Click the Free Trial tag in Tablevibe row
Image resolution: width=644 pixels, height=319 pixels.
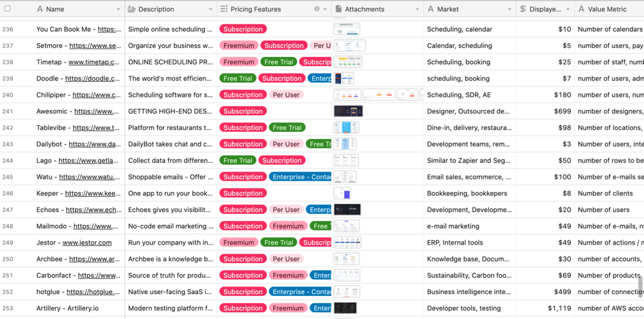click(x=287, y=127)
